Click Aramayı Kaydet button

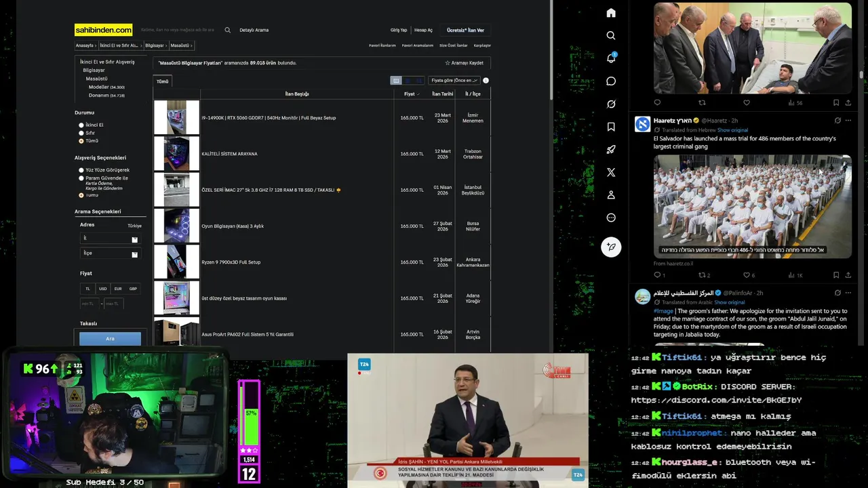[x=465, y=62]
